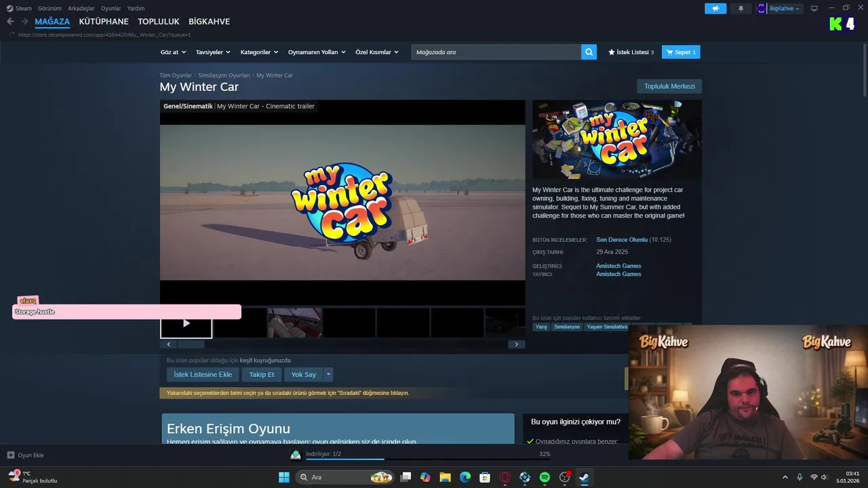Open the İndiriliyor download game icon
The width and height of the screenshot is (868, 488).
296,455
